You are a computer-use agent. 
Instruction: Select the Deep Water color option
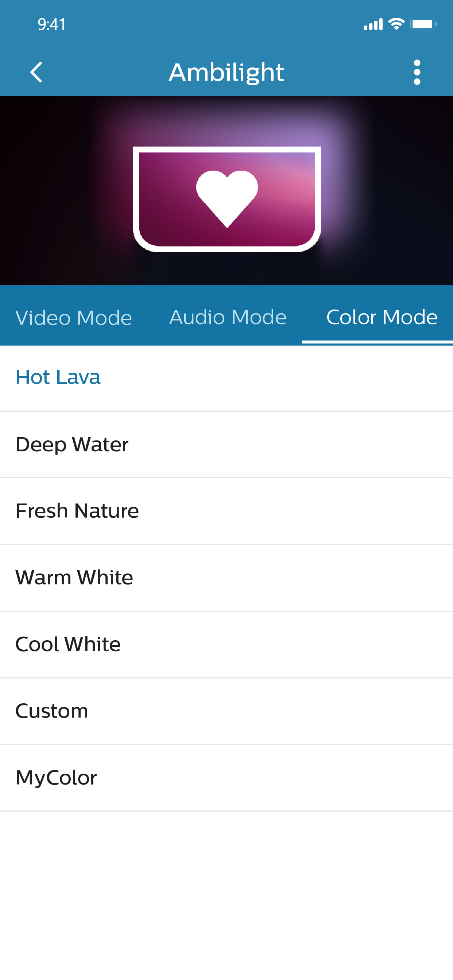tap(72, 444)
